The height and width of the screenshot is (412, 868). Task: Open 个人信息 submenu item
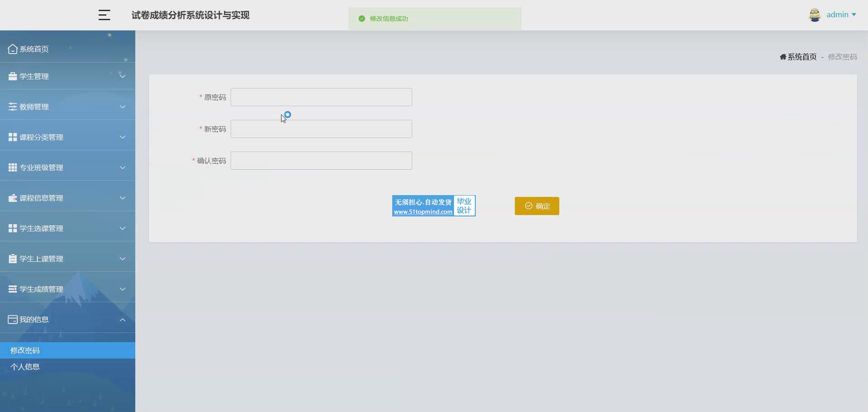point(68,367)
